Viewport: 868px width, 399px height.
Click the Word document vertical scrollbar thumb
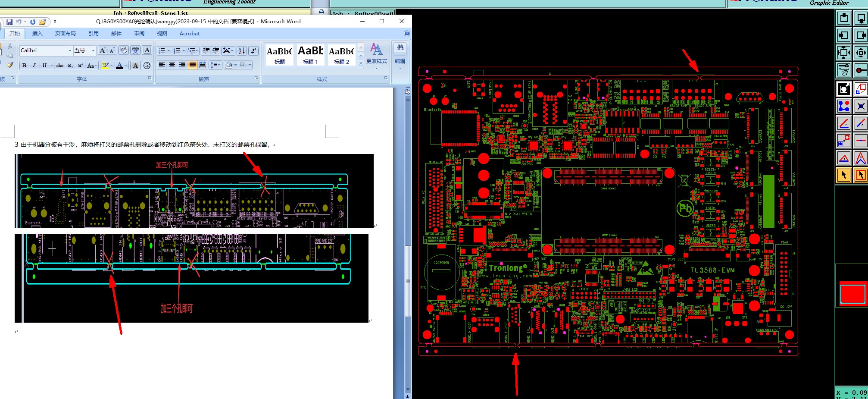point(408,281)
